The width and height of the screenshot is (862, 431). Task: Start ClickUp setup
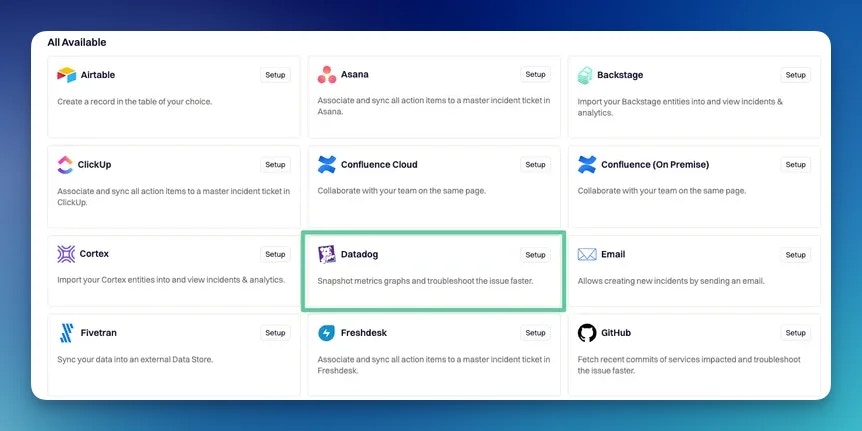[275, 165]
